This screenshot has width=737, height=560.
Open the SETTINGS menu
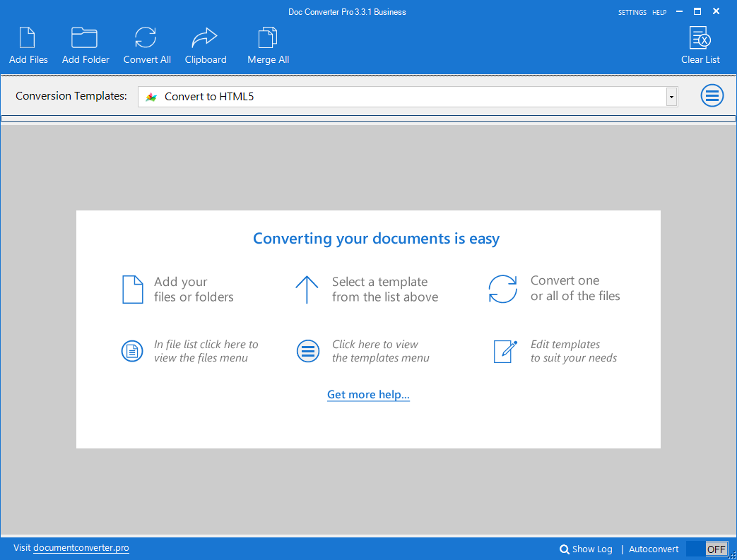coord(632,13)
